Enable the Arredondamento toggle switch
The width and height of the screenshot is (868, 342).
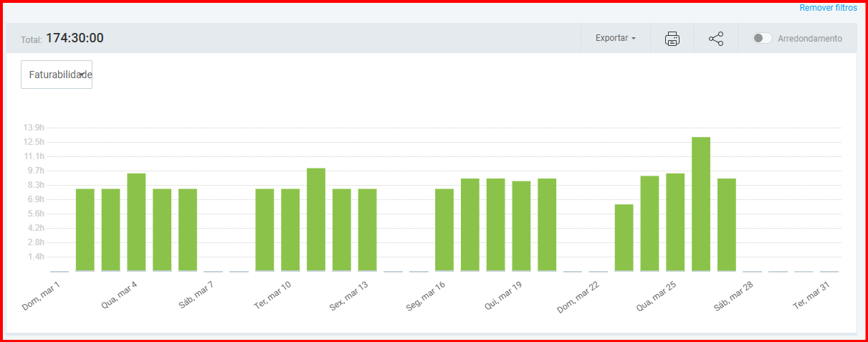point(763,39)
